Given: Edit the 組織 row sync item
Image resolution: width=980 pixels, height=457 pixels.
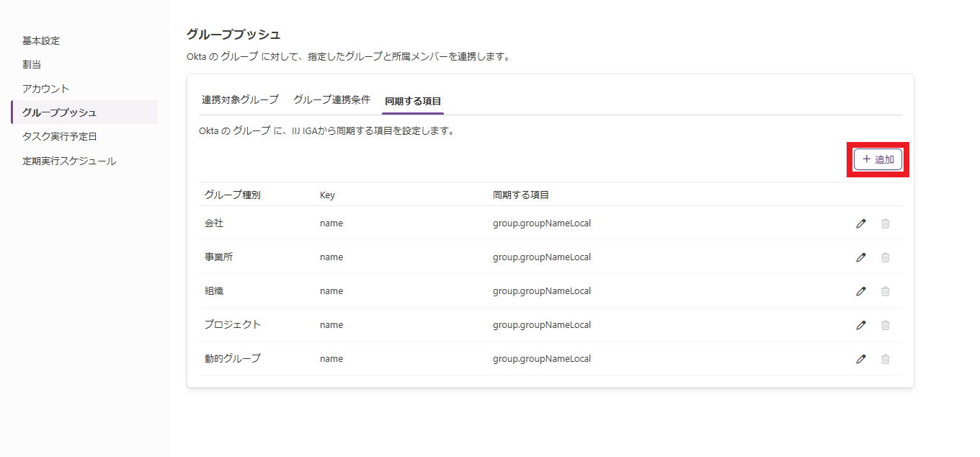Looking at the screenshot, I should coord(860,291).
